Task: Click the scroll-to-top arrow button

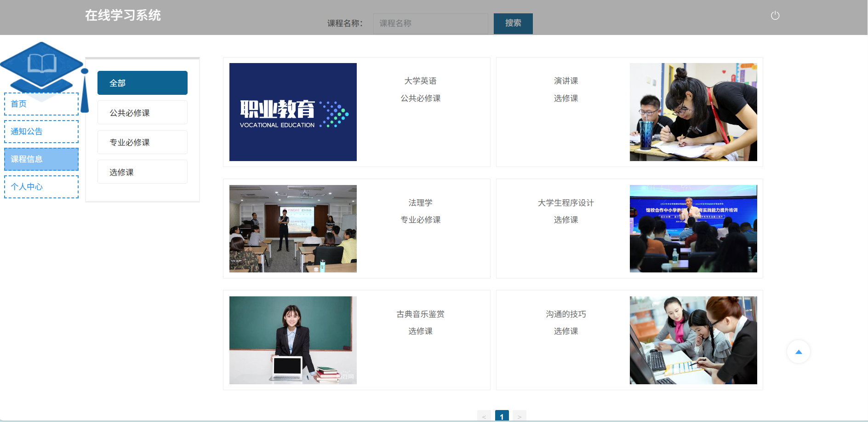Action: 798,352
